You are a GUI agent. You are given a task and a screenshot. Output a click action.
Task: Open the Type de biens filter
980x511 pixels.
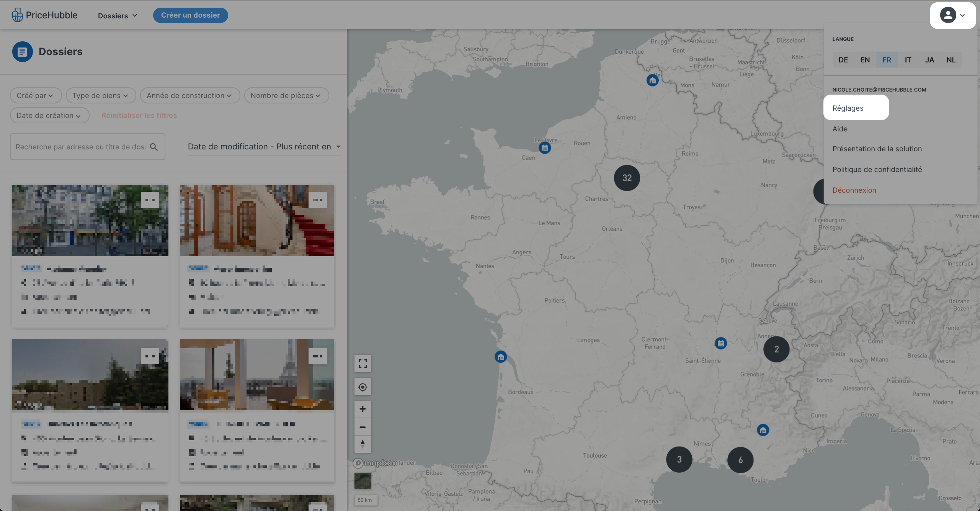click(101, 95)
